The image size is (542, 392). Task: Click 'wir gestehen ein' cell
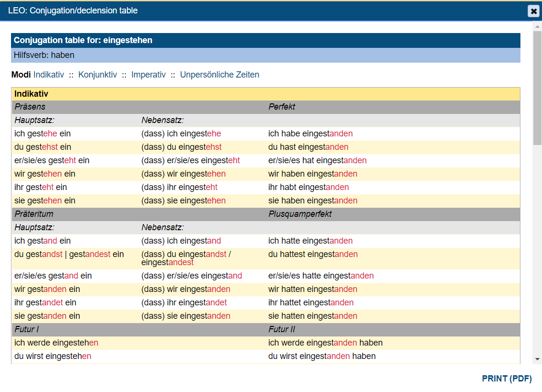click(x=45, y=174)
